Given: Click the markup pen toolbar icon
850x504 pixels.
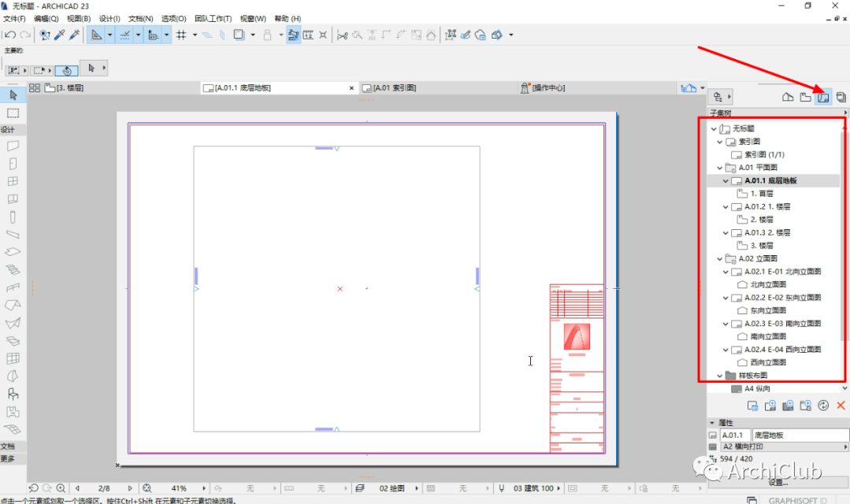Looking at the screenshot, I should [x=465, y=35].
